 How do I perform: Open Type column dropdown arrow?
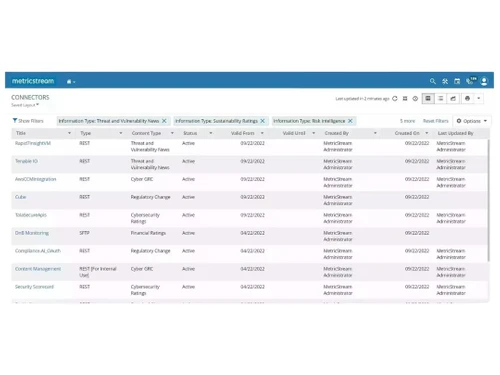tap(121, 133)
